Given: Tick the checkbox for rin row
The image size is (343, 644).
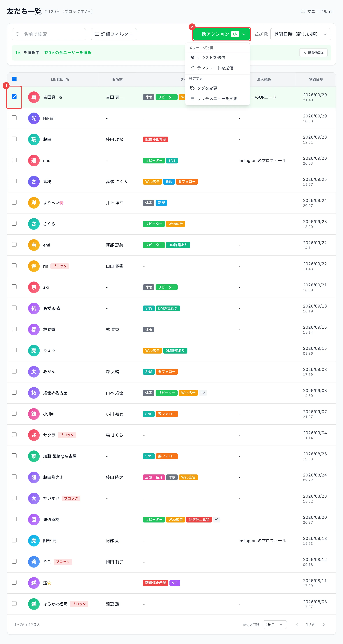Looking at the screenshot, I should click(14, 265).
